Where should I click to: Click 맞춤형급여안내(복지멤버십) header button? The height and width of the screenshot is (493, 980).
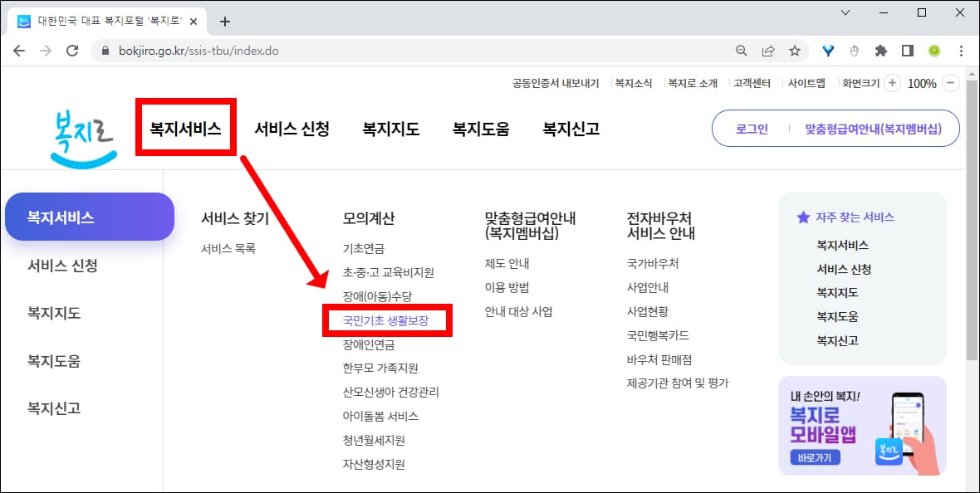pyautogui.click(x=873, y=129)
